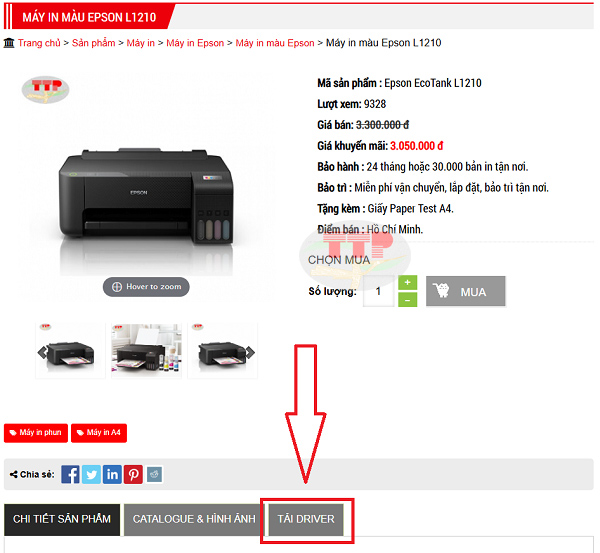Select the middle printer with inks thumbnail
Viewport: 600px width, 553px height.
(146, 351)
